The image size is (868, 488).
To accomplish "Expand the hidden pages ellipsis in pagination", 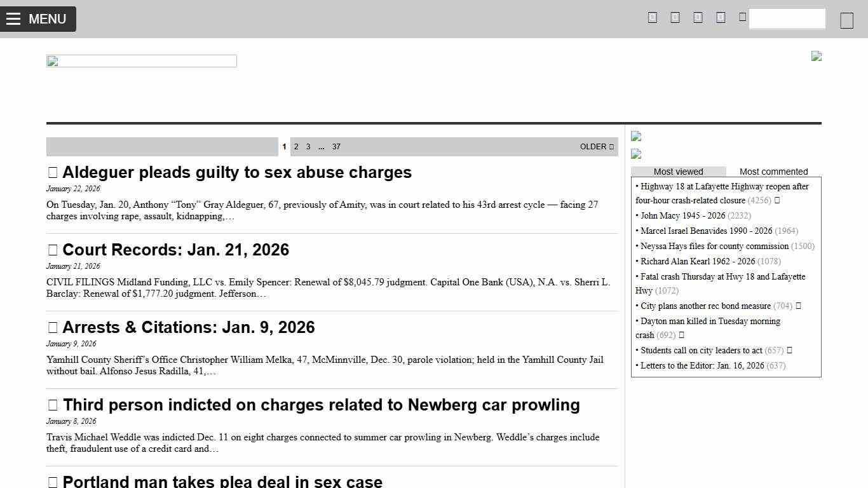I will tap(322, 147).
